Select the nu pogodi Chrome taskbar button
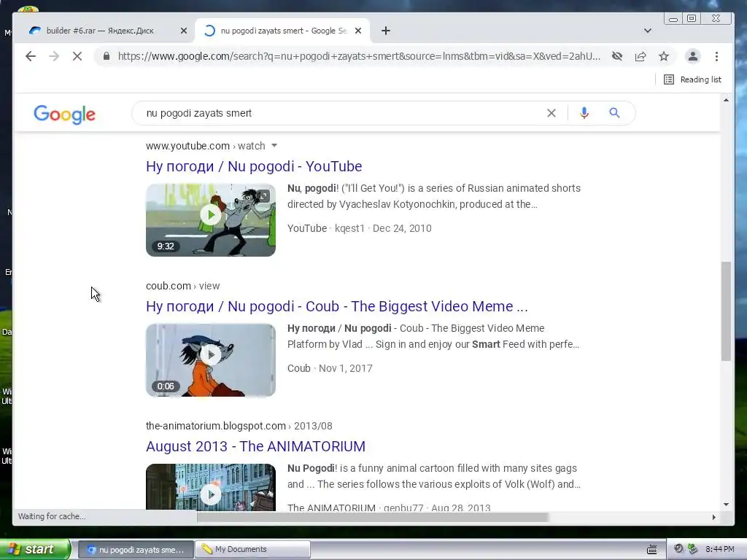 coord(135,550)
